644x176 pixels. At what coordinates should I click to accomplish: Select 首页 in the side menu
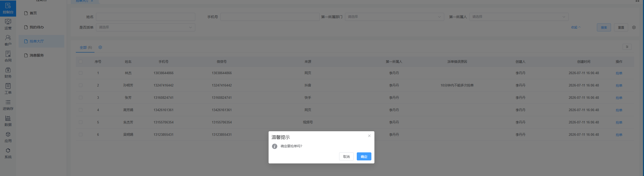tap(41, 13)
